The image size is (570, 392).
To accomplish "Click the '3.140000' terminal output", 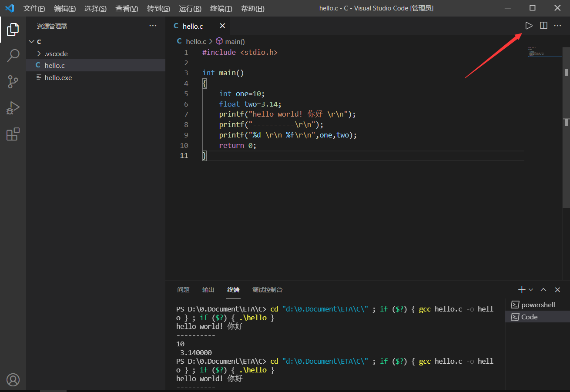I will pos(196,352).
